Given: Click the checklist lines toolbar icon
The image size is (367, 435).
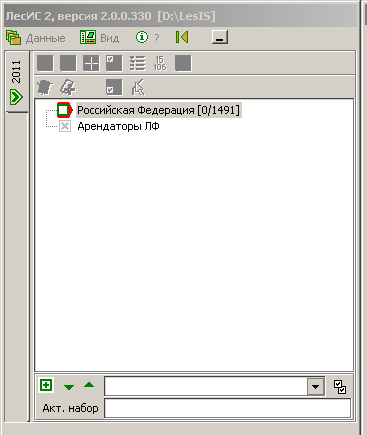Looking at the screenshot, I should pyautogui.click(x=137, y=63).
